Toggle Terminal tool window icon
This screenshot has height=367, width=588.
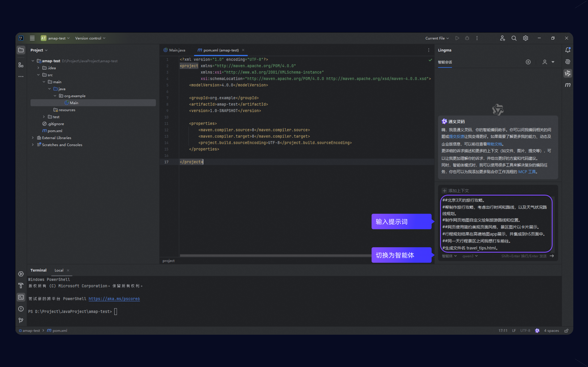(x=21, y=297)
